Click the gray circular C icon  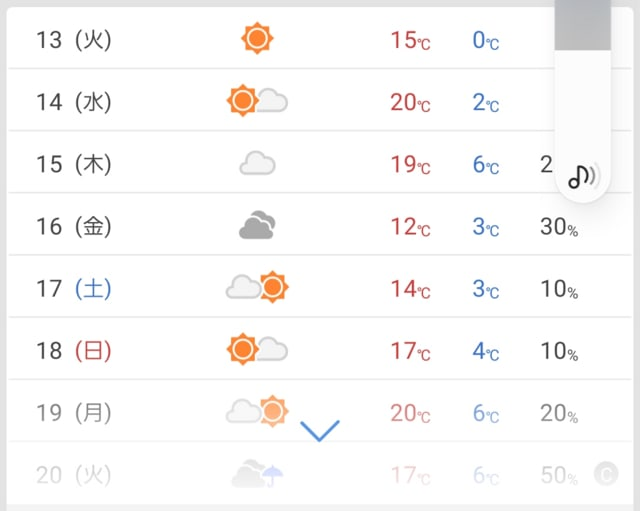606,474
